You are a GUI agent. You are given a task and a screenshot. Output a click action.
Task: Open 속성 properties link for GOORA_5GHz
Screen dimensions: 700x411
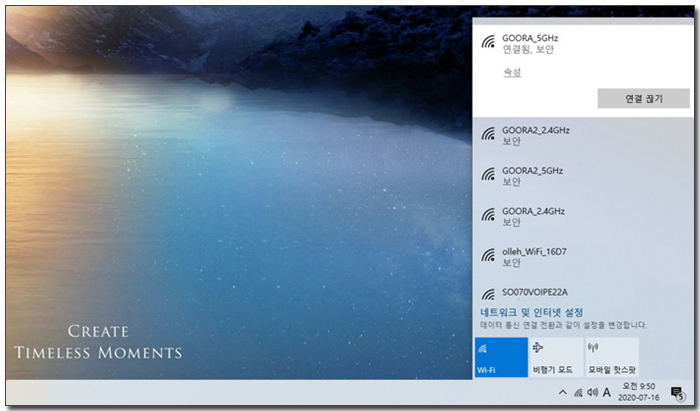[512, 72]
